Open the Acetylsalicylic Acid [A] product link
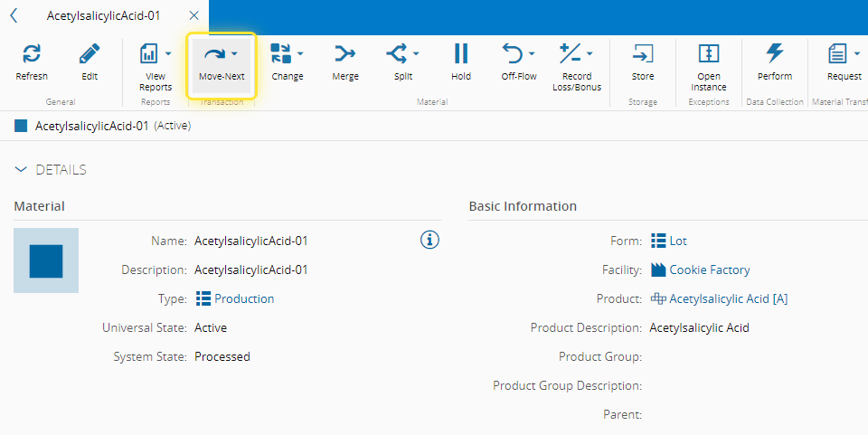 coord(728,299)
